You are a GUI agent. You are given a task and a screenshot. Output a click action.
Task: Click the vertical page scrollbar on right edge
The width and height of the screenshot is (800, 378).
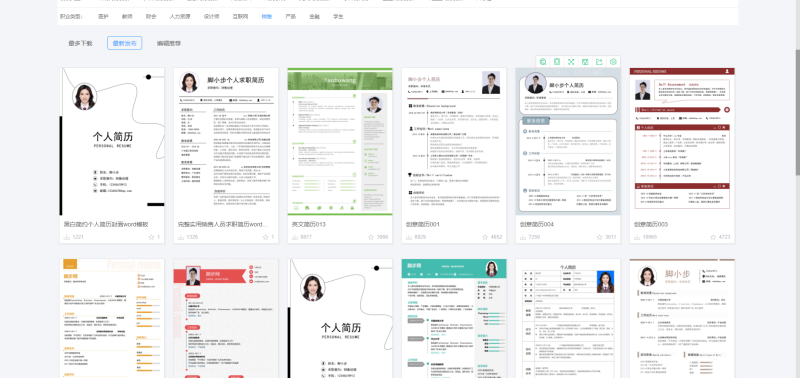tap(797, 112)
